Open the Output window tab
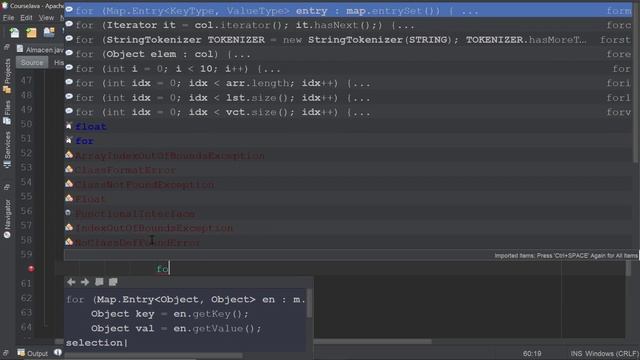Image resolution: width=640 pixels, height=360 pixels. click(x=33, y=353)
